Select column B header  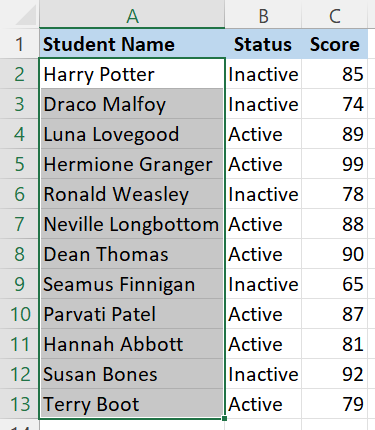(x=263, y=14)
